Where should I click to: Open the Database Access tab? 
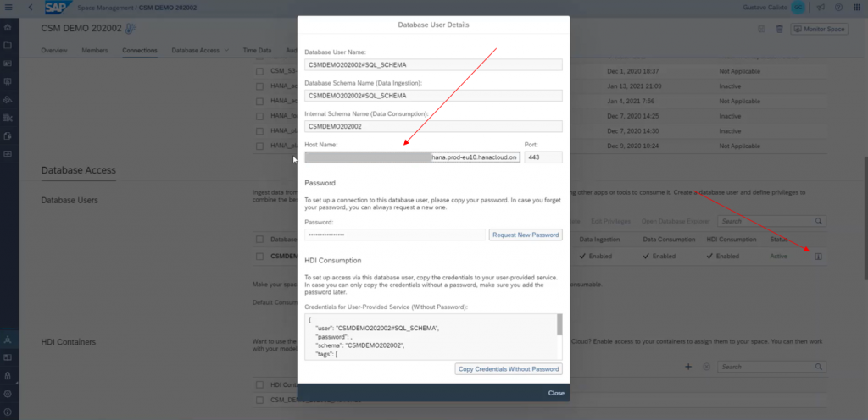tap(196, 50)
